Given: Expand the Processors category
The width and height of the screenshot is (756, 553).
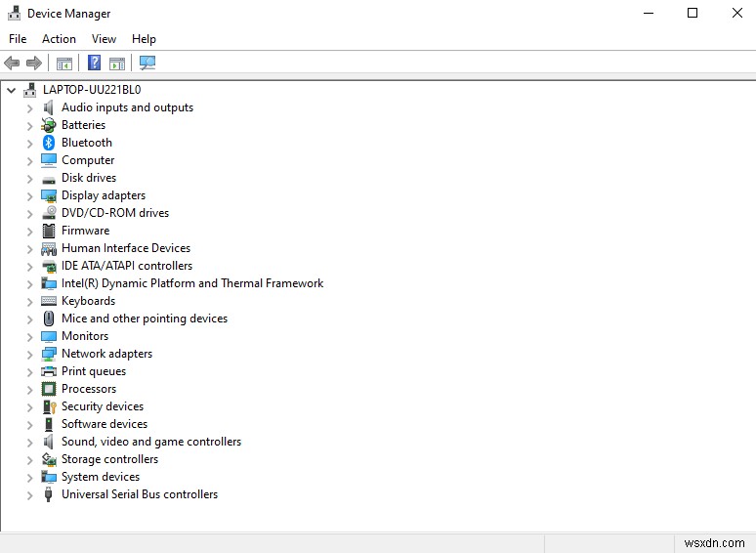Looking at the screenshot, I should [x=30, y=390].
